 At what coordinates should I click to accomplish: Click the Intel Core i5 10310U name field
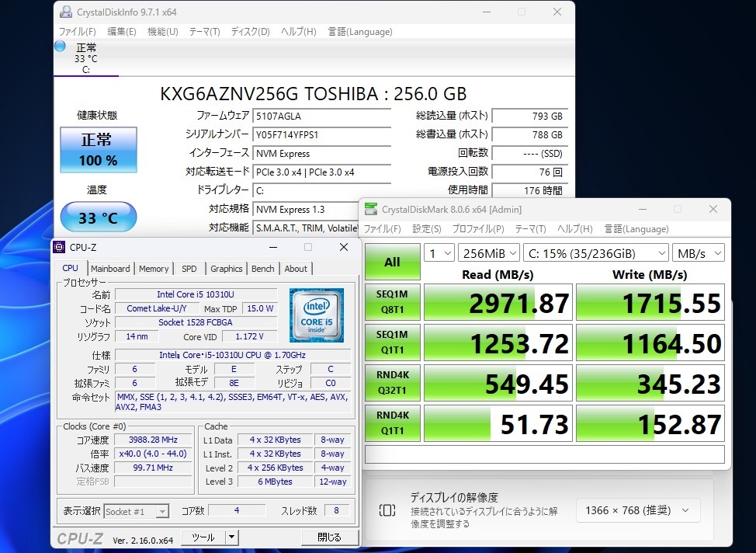point(196,294)
